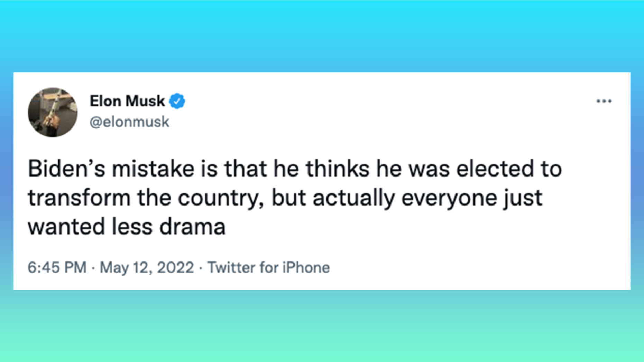Visit the @elonmusk handle link
The image size is (644, 362).
[x=129, y=122]
